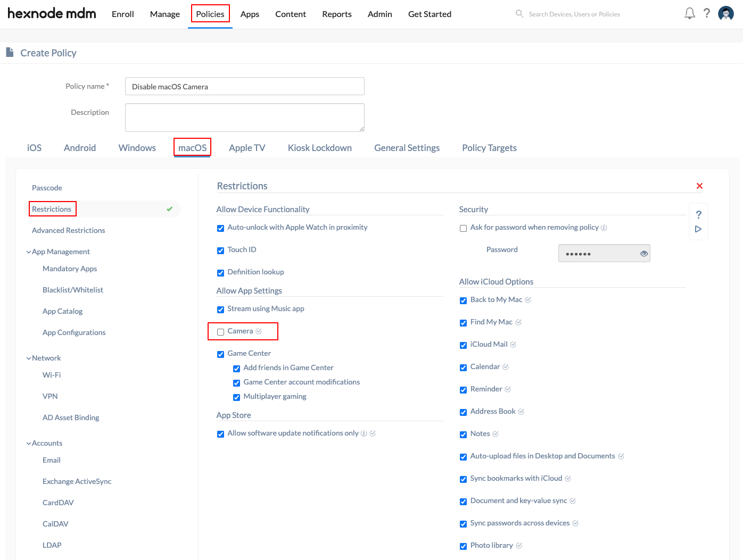Screen dimensions: 743x560
Task: Click the supervised badge next to Camera
Action: point(259,331)
